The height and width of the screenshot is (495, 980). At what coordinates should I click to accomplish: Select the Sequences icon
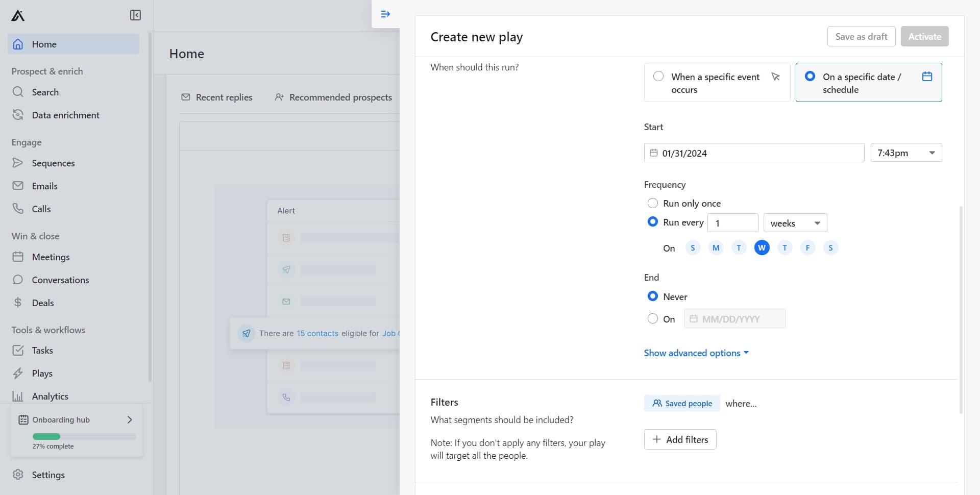(x=18, y=163)
